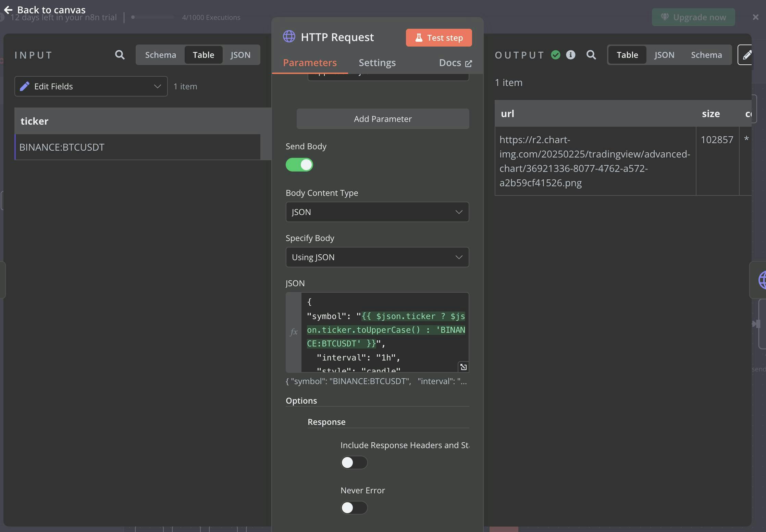Click the fx expression icon
Screen dimensions: 766x532
click(294, 332)
